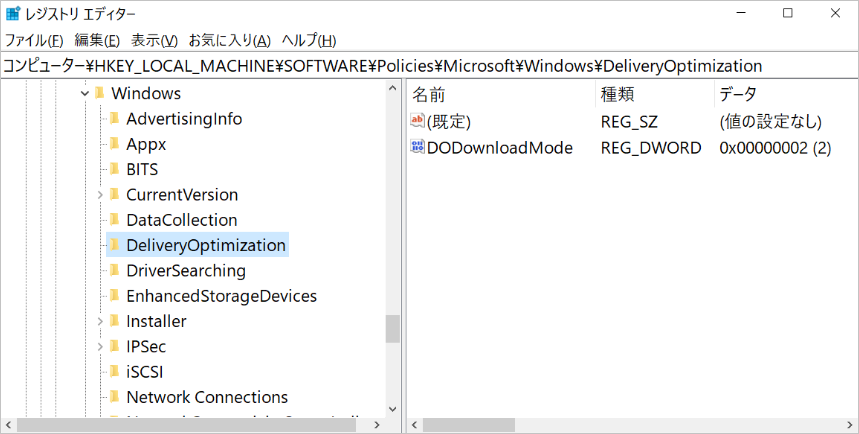The width and height of the screenshot is (859, 434).
Task: Select the DataCollection key
Action: point(181,220)
